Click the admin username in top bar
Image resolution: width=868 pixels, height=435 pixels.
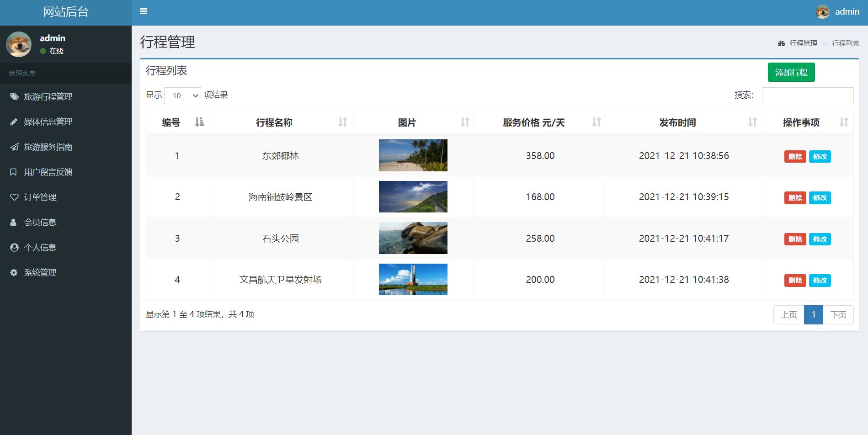(x=847, y=12)
